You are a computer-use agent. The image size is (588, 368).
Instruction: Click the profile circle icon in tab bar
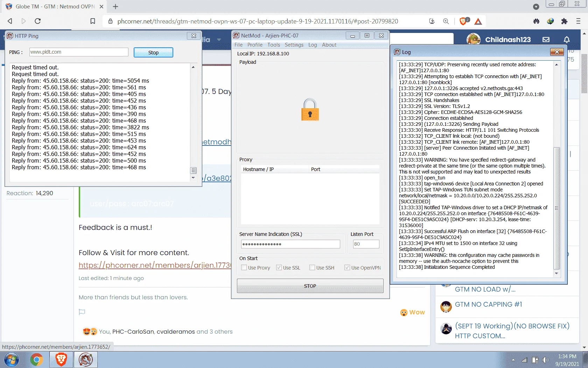pyautogui.click(x=536, y=6)
